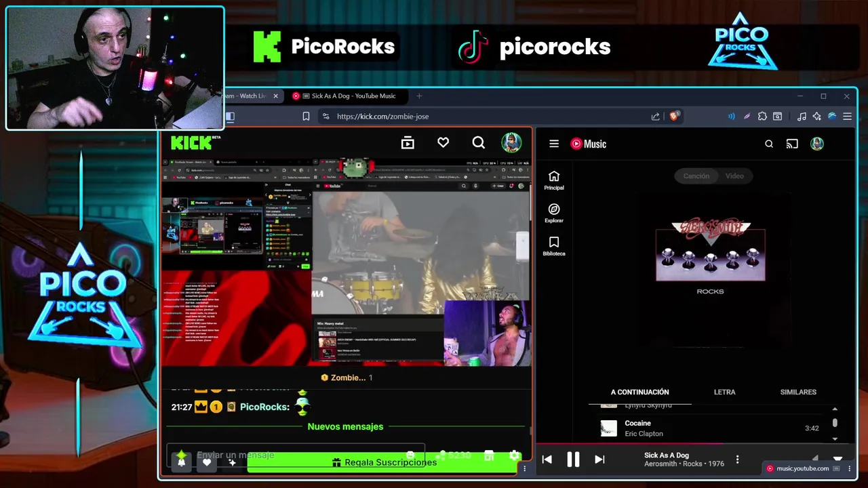Open YouTube Music search
Screen dimensions: 868x488
(769, 144)
